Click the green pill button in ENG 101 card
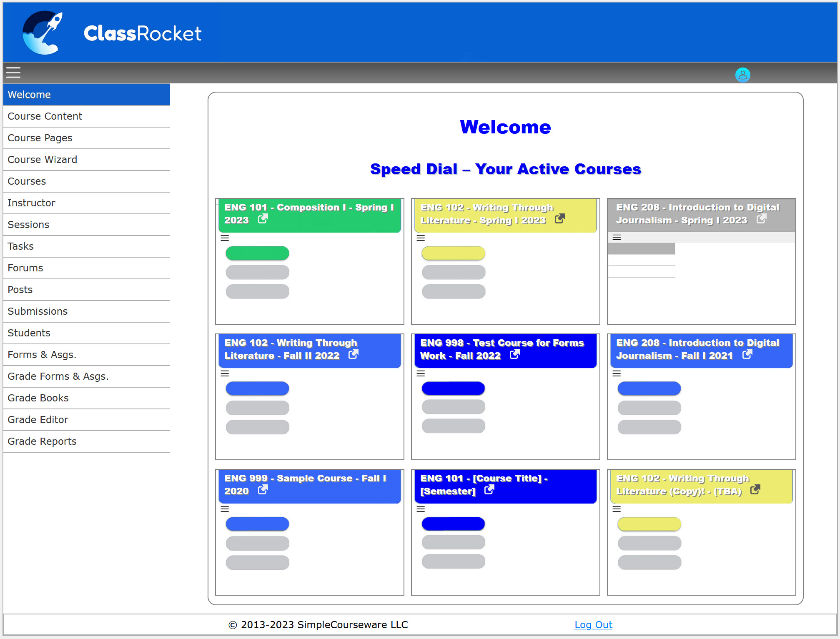This screenshot has height=639, width=840. click(x=257, y=253)
